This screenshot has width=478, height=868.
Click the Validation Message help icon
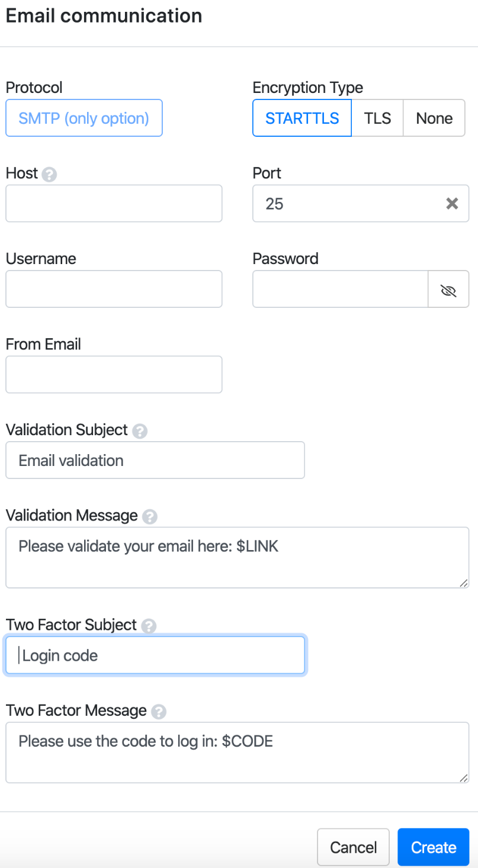pos(150,517)
